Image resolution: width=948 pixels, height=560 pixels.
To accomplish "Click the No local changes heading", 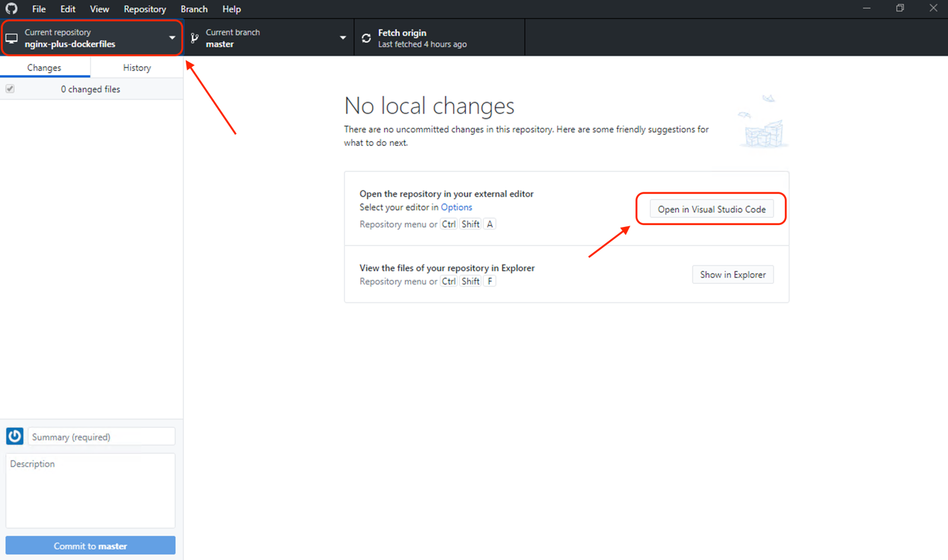I will point(429,105).
